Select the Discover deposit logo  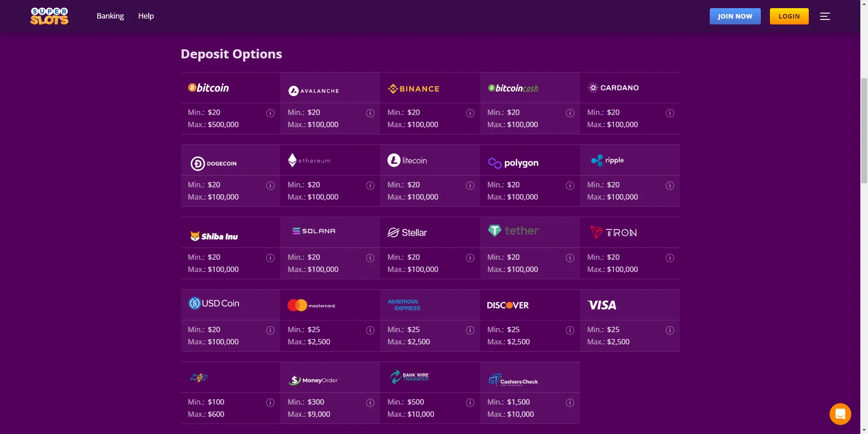click(508, 305)
